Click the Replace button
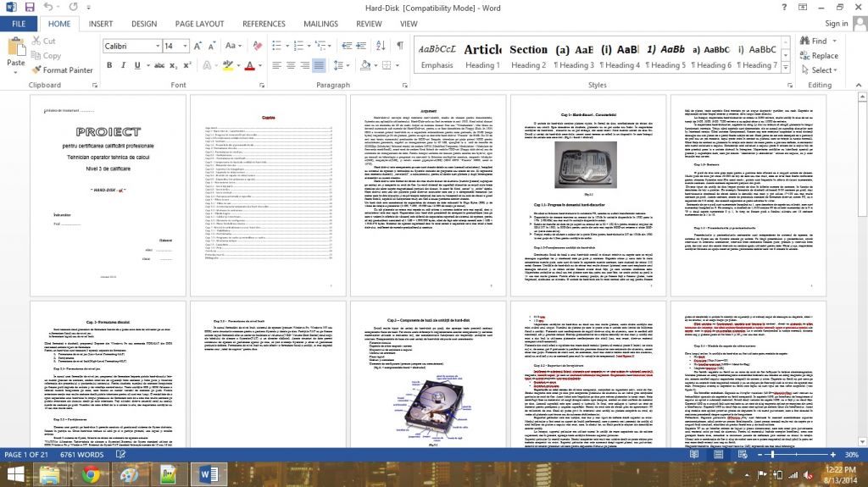 point(819,55)
